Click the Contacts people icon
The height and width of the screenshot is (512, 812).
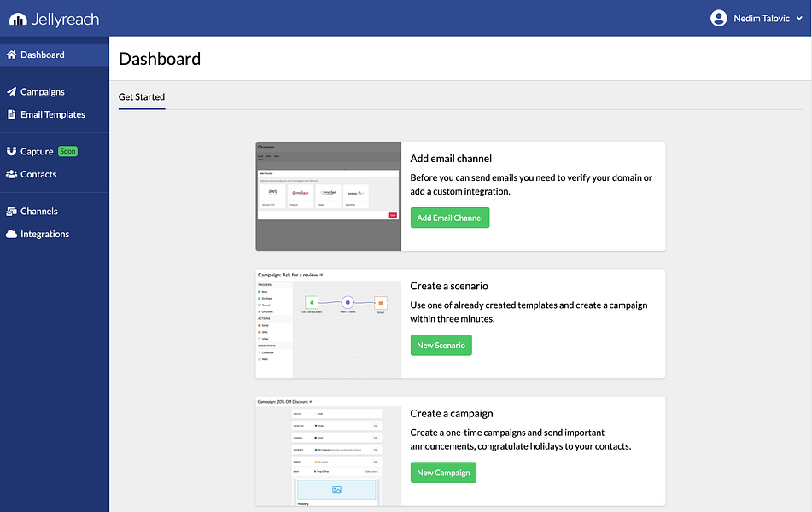tap(11, 174)
